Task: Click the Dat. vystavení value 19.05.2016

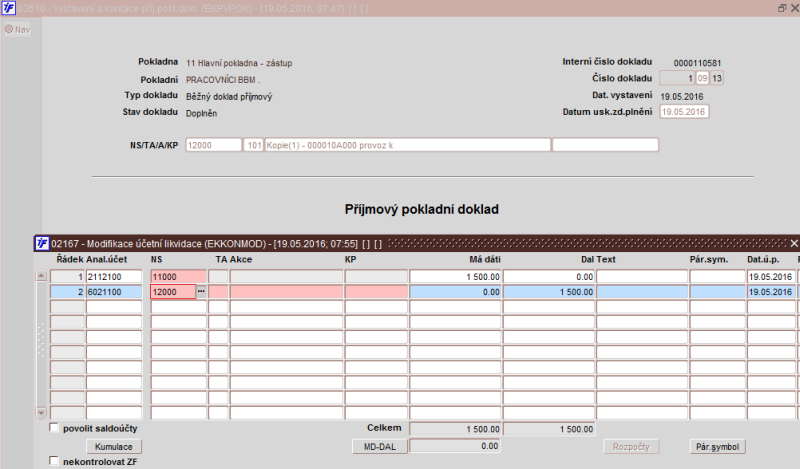Action: 682,96
